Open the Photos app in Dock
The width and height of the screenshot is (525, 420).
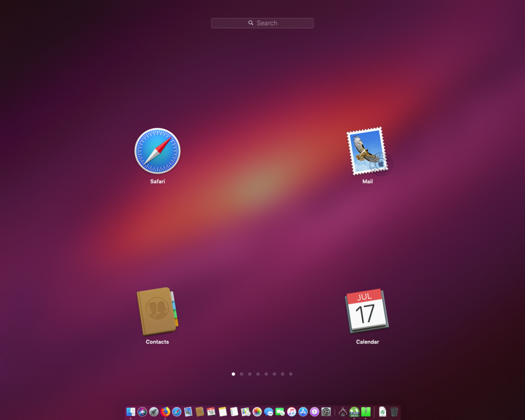(x=257, y=412)
